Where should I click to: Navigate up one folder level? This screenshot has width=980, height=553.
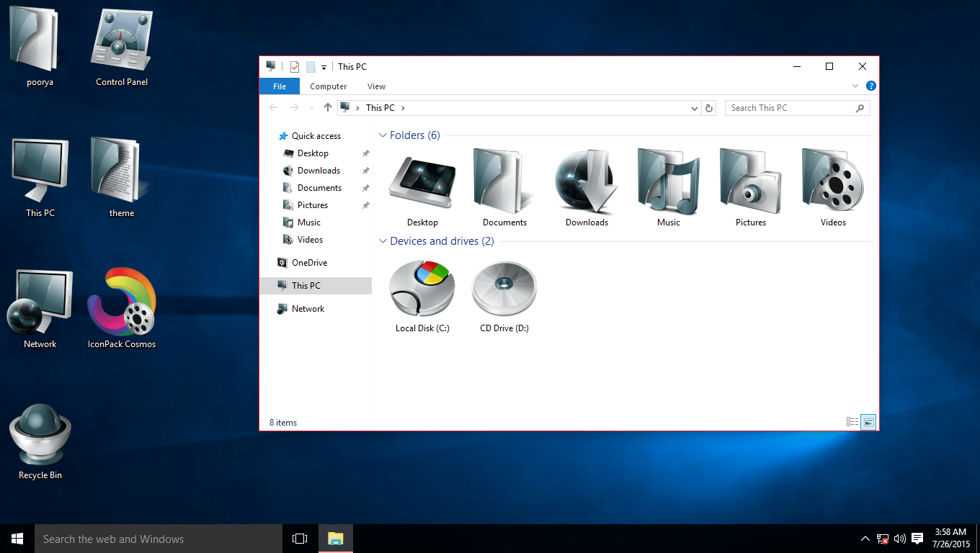(x=327, y=107)
